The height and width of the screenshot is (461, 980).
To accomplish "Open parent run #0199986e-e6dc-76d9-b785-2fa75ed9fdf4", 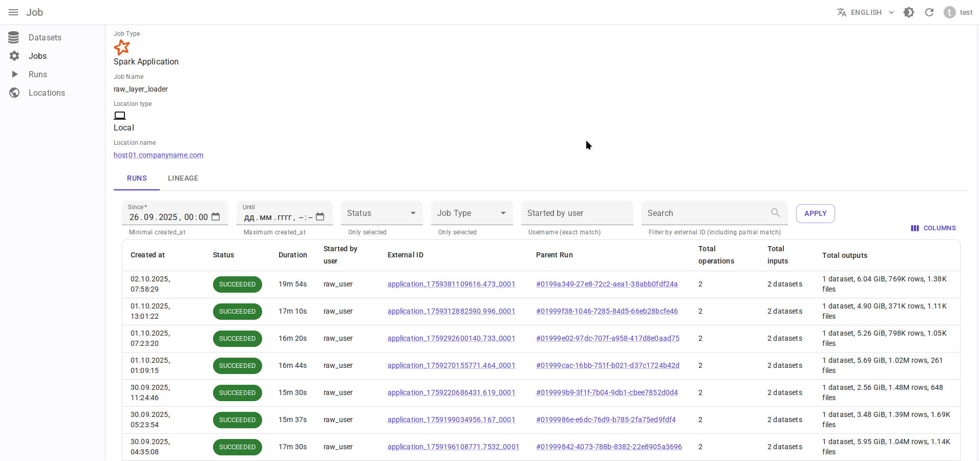I will point(606,420).
